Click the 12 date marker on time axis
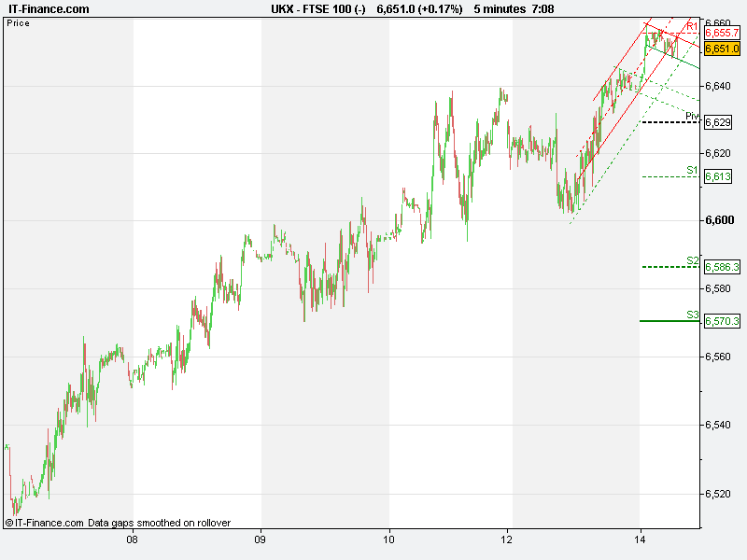 coord(507,539)
